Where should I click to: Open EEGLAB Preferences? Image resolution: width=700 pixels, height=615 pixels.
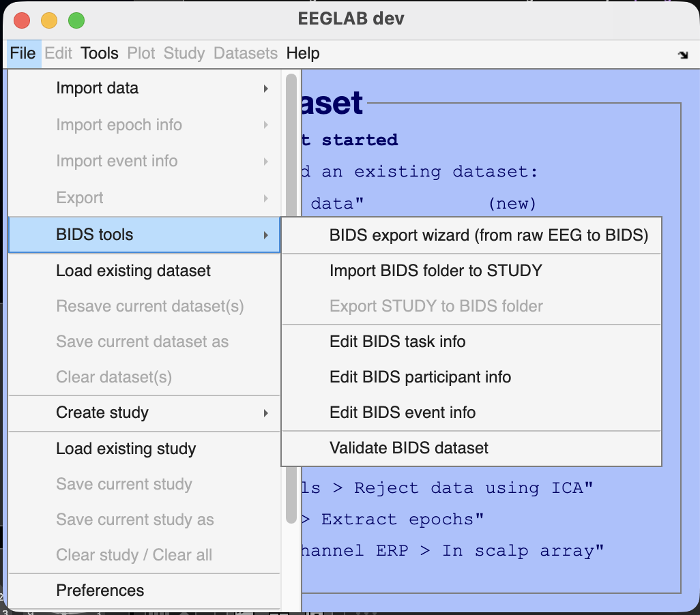pyautogui.click(x=100, y=590)
